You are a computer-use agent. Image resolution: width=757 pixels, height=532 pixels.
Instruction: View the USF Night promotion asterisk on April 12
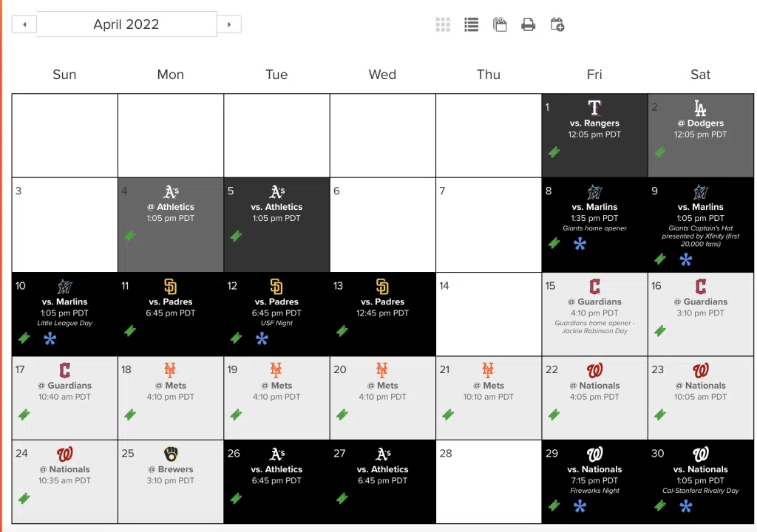[262, 338]
